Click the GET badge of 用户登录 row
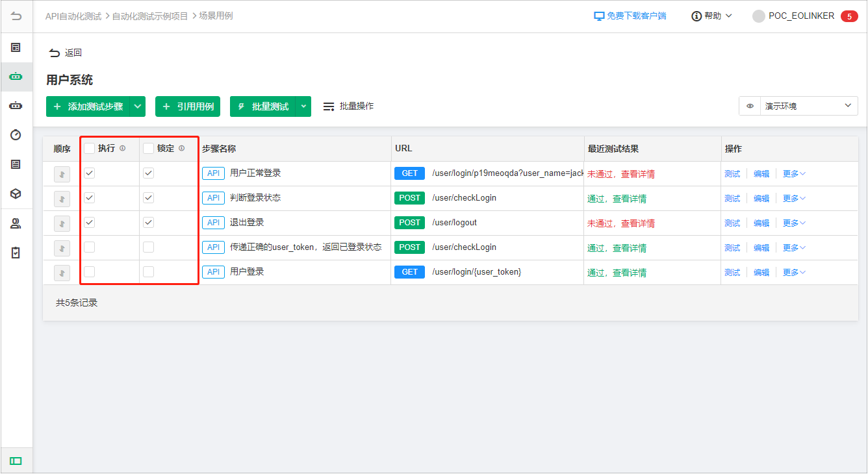This screenshot has width=868, height=474. (409, 272)
